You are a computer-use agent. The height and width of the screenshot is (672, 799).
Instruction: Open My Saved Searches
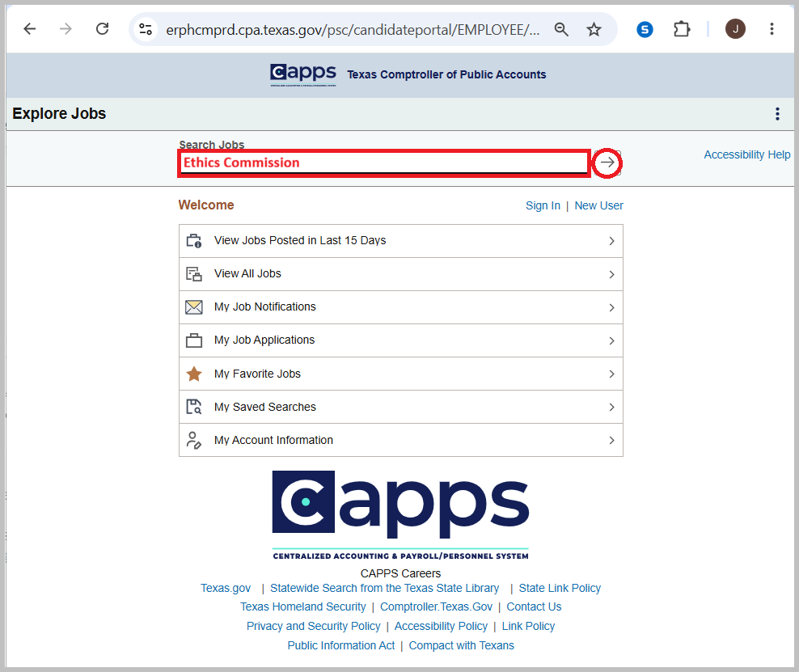[401, 407]
